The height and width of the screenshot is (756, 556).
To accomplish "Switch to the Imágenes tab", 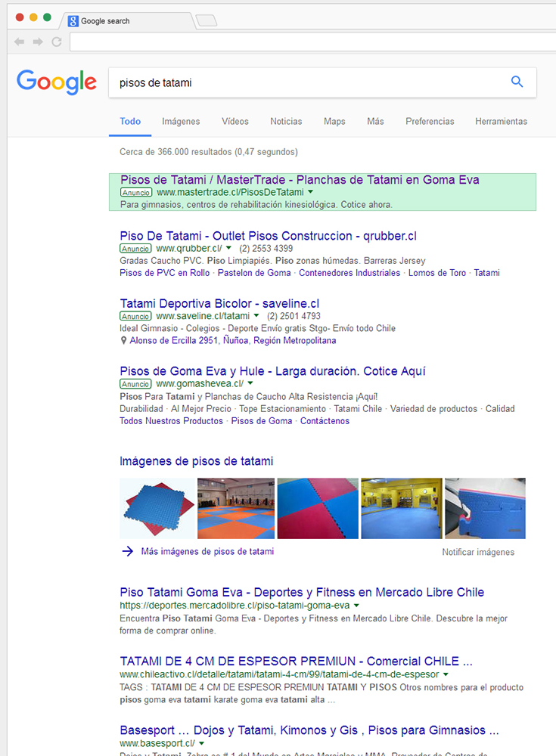I will [181, 122].
